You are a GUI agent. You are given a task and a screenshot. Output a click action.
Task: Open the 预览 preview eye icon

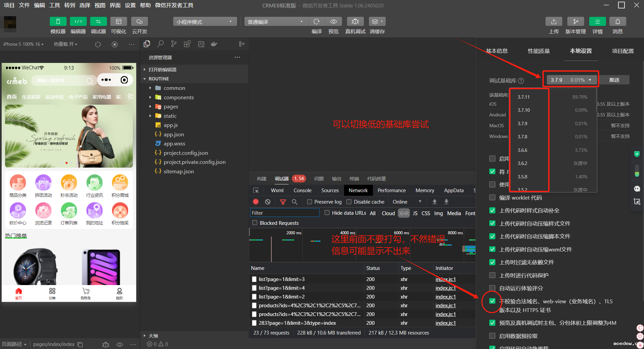(x=333, y=22)
